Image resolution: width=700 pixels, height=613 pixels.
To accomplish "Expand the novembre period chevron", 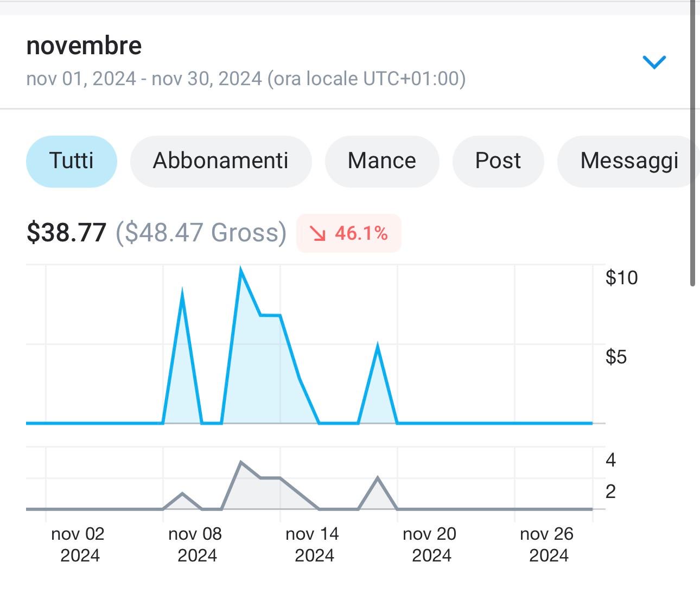I will [x=654, y=62].
